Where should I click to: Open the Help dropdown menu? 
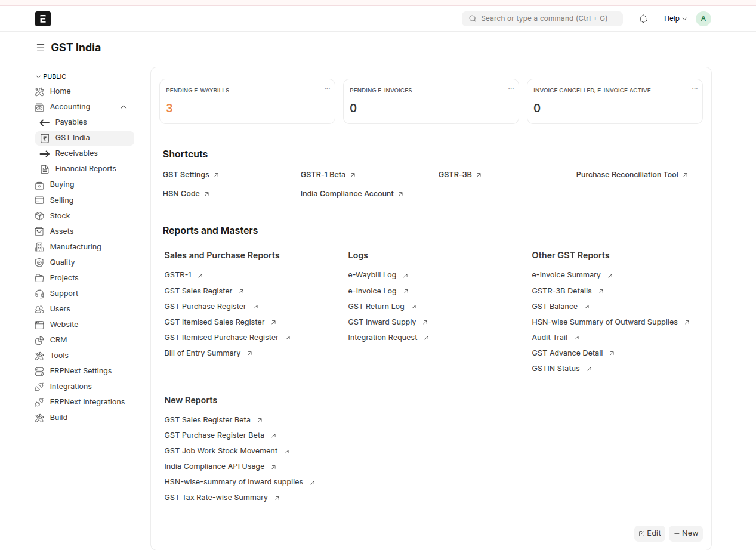click(x=675, y=18)
